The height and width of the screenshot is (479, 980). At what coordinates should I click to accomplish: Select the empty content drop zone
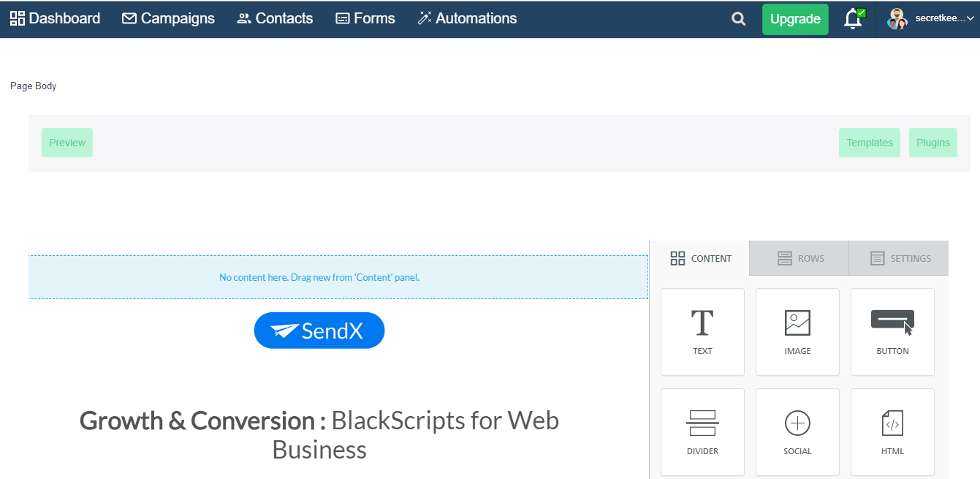click(319, 277)
